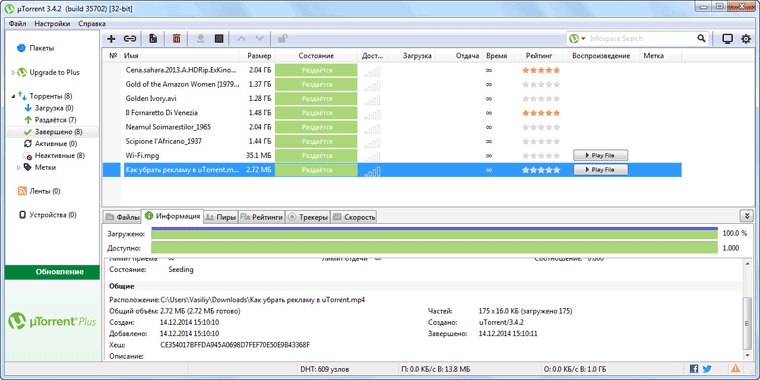Viewport: 760px width, 380px height.
Task: Sort by the Состояние column header
Action: tap(316, 56)
